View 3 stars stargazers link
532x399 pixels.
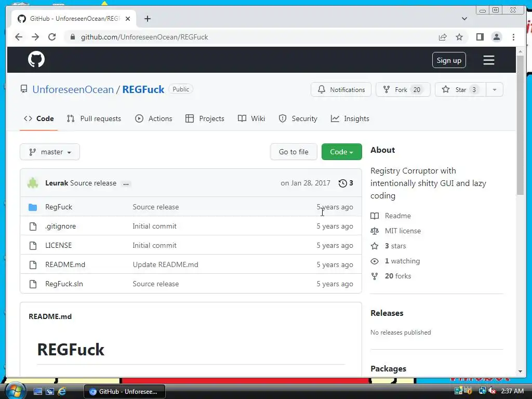(x=389, y=246)
